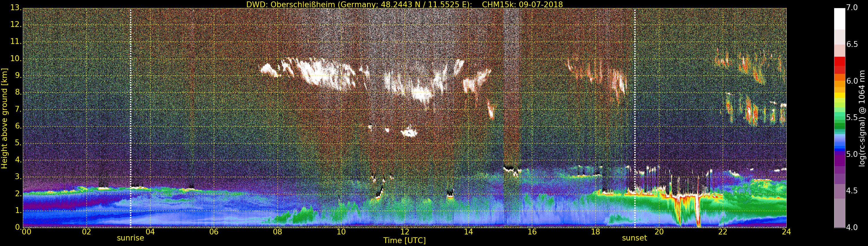The width and height of the screenshot is (868, 246).
Task: Click the colorbar tick label '4.5'
Action: coord(852,191)
